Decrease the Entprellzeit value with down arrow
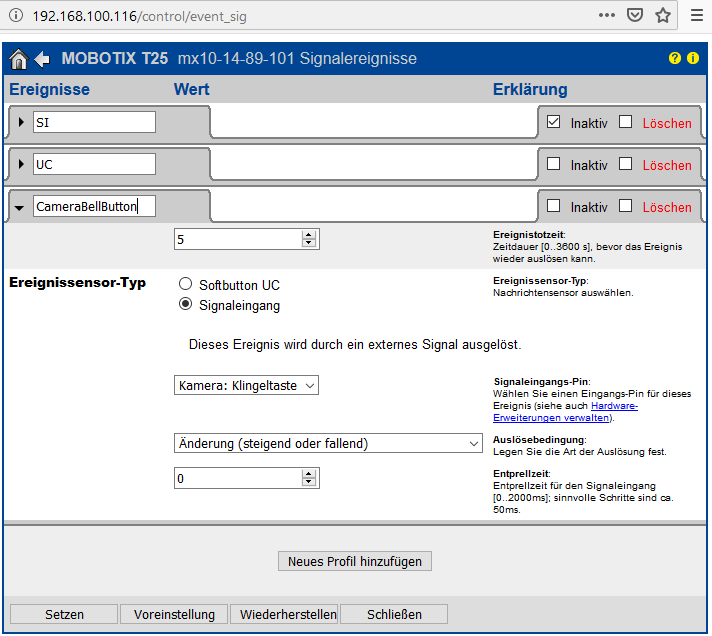712x636 pixels. click(309, 482)
